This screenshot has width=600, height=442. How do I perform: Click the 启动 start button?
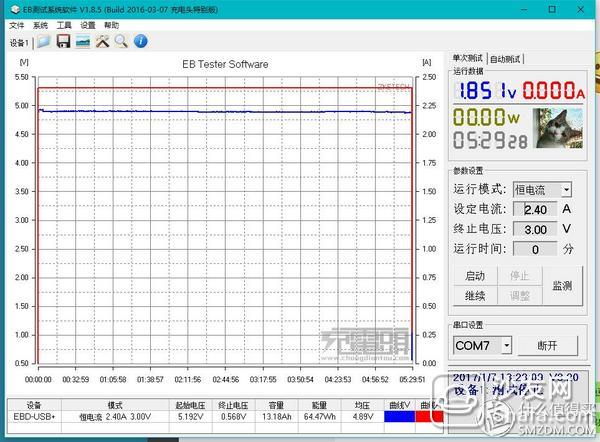pos(475,276)
